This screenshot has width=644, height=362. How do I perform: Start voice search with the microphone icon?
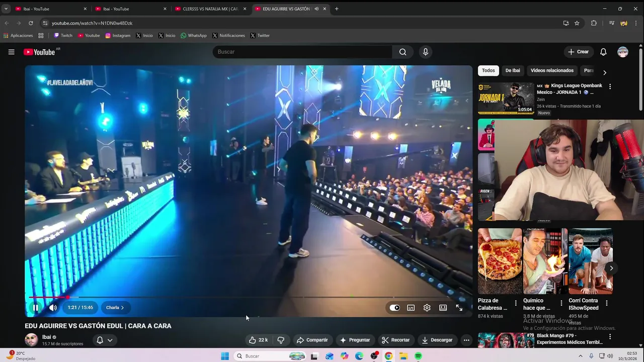(x=426, y=52)
